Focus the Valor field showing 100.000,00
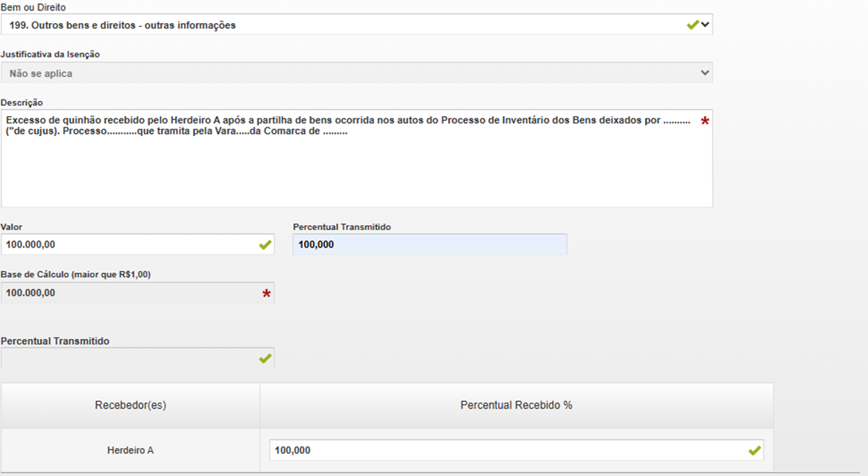 127,244
